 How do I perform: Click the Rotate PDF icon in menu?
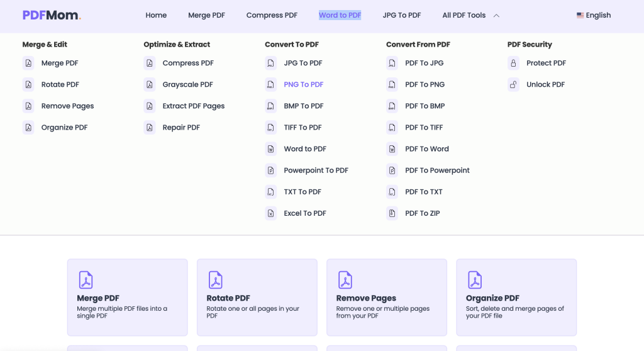(x=28, y=85)
